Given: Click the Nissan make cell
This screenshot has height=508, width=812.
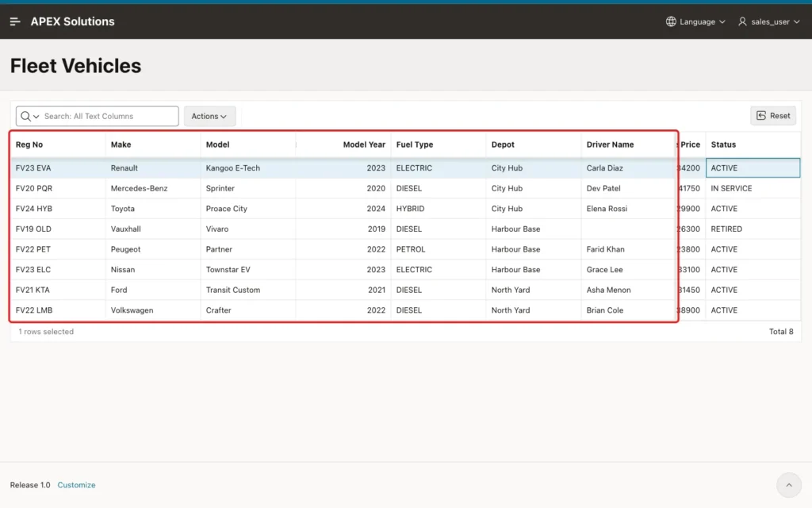Looking at the screenshot, I should [153, 270].
